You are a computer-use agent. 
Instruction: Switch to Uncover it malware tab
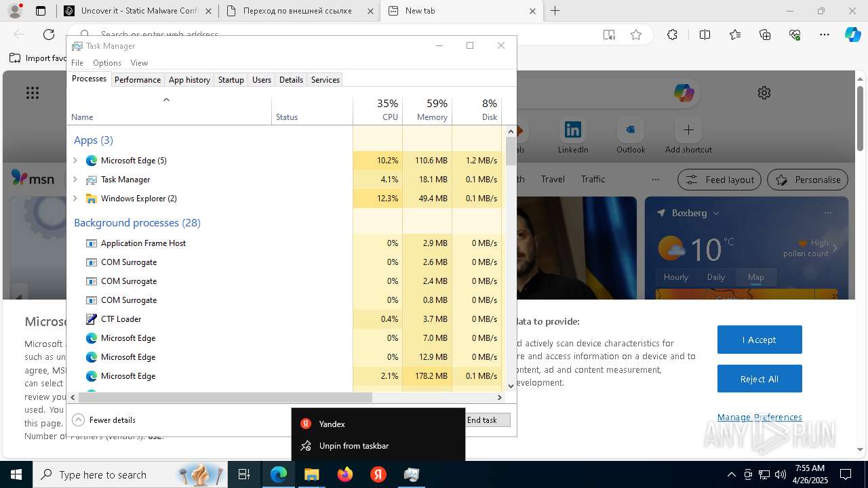pyautogui.click(x=138, y=11)
